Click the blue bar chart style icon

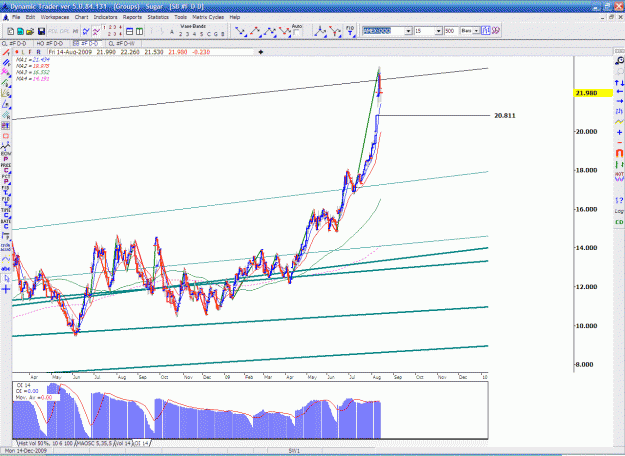pos(485,31)
